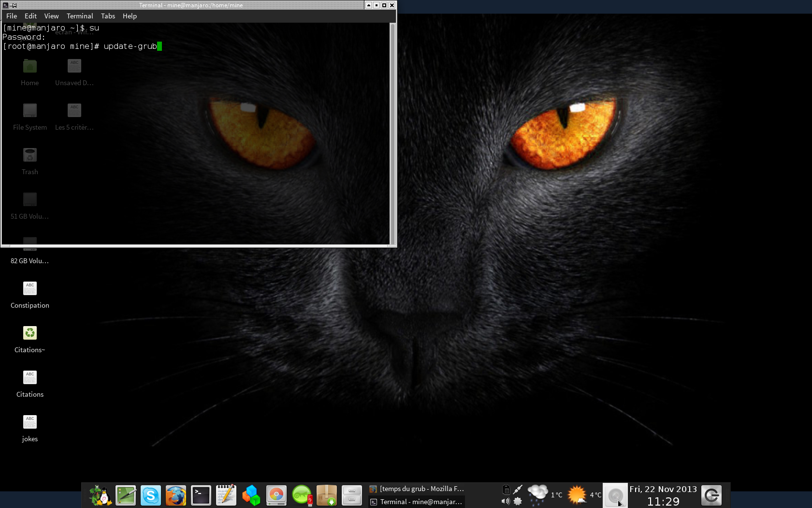This screenshot has width=812, height=508.
Task: Open the notepad text editor launcher
Action: 226,495
